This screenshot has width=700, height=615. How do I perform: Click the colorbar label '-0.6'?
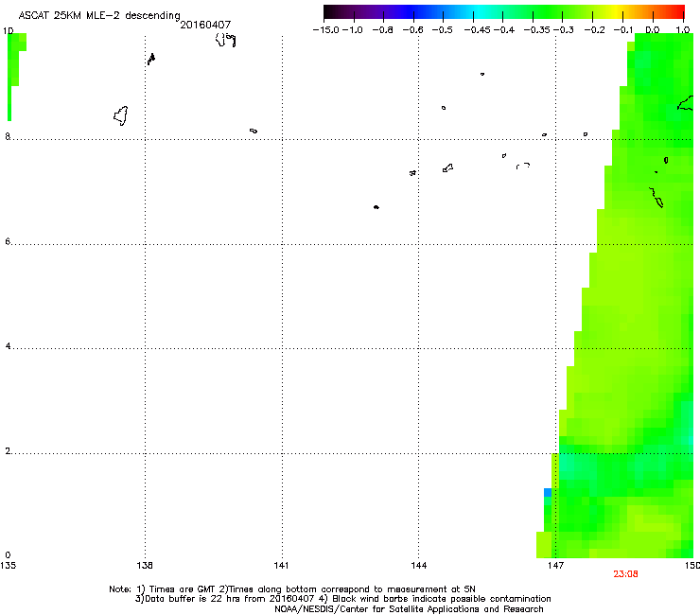click(412, 30)
